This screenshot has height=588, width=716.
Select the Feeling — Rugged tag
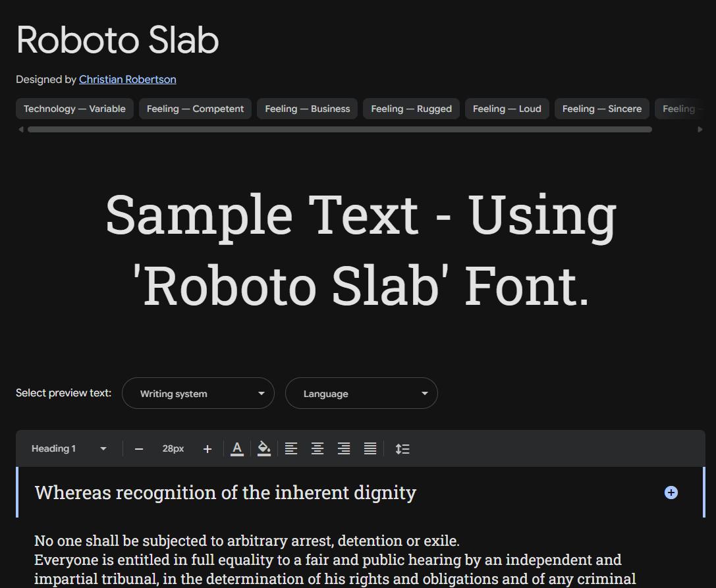coord(412,109)
